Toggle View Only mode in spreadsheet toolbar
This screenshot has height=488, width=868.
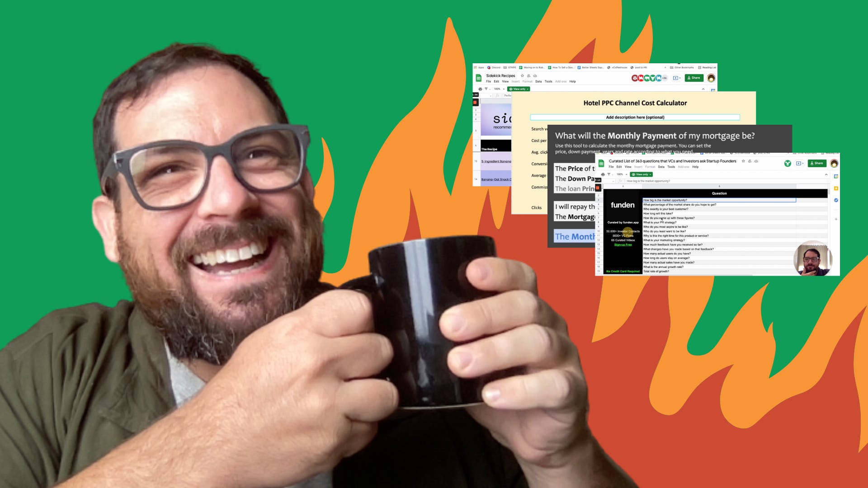(x=519, y=89)
